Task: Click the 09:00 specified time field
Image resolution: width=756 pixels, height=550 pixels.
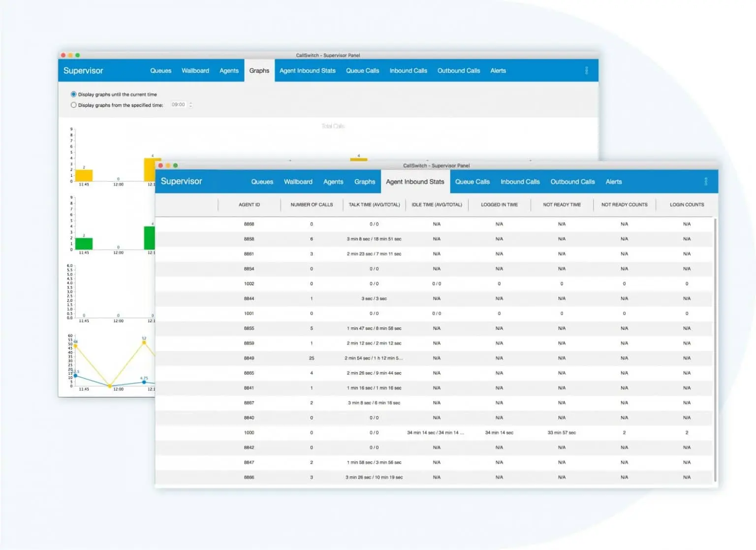Action: pos(178,105)
